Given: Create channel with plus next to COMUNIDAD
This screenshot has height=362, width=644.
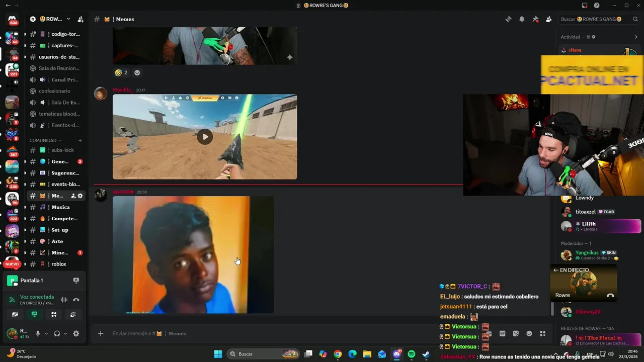Looking at the screenshot, I should [80, 140].
